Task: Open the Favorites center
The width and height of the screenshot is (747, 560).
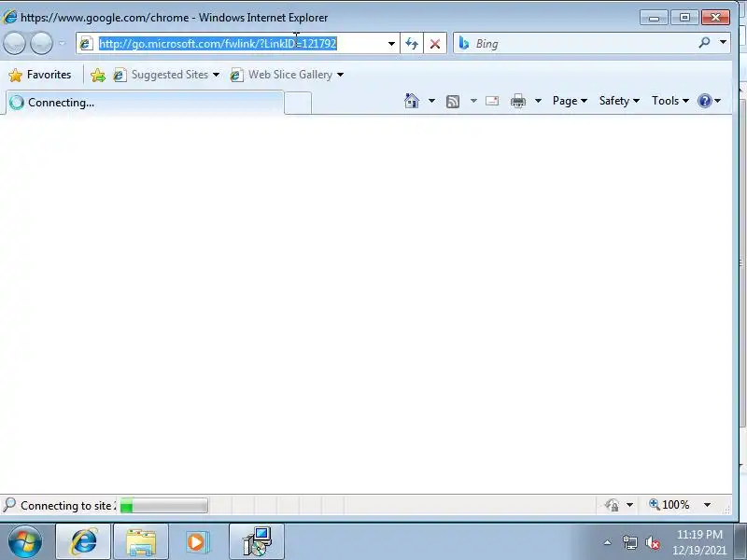Action: coord(40,75)
